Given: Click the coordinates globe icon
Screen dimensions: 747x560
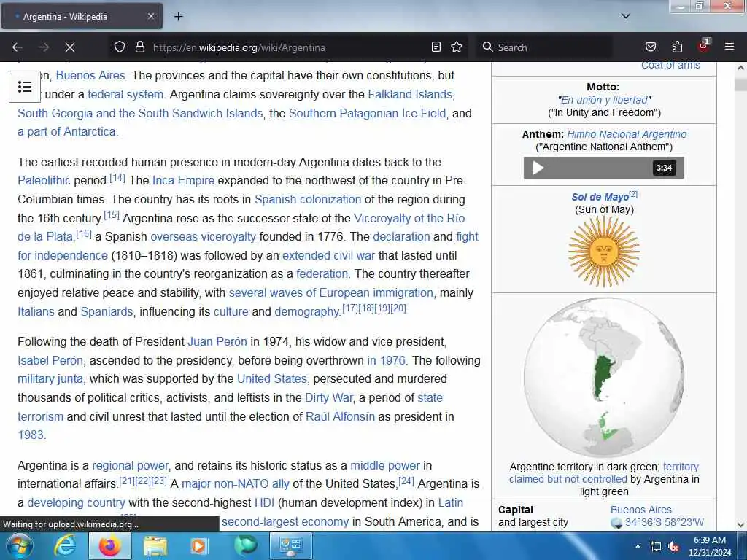Looking at the screenshot, I should click(616, 523).
